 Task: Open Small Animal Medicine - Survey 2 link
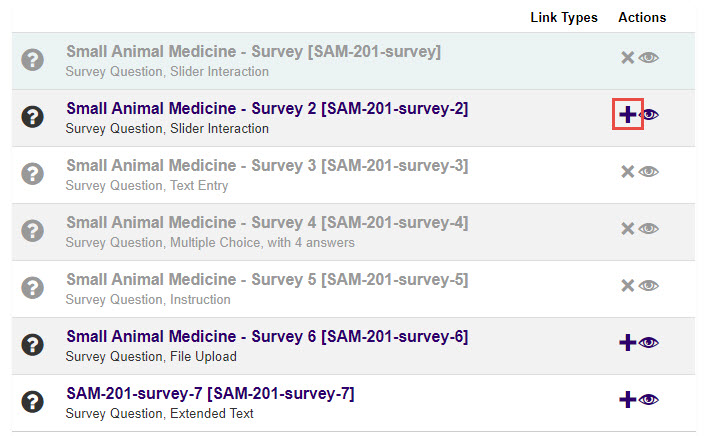pyautogui.click(x=266, y=108)
